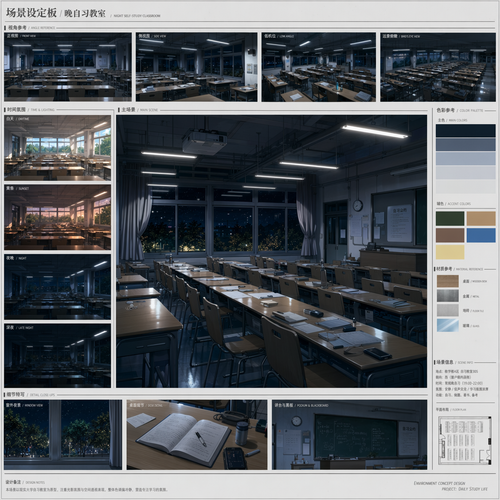Click the '场景信息' Scene Info heading

[x=445, y=362]
